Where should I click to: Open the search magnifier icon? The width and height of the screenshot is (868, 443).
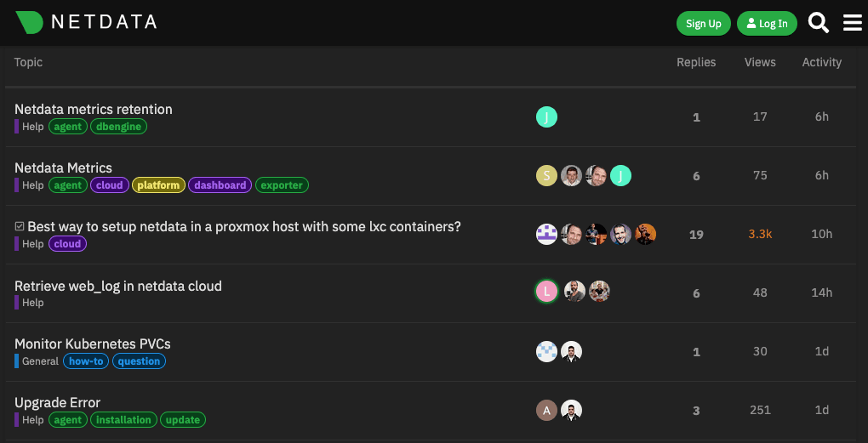click(818, 23)
